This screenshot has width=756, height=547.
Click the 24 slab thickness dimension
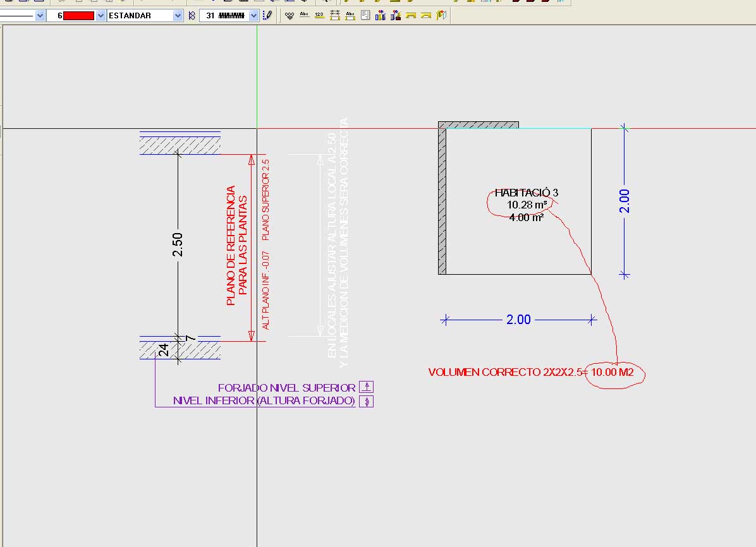click(164, 349)
